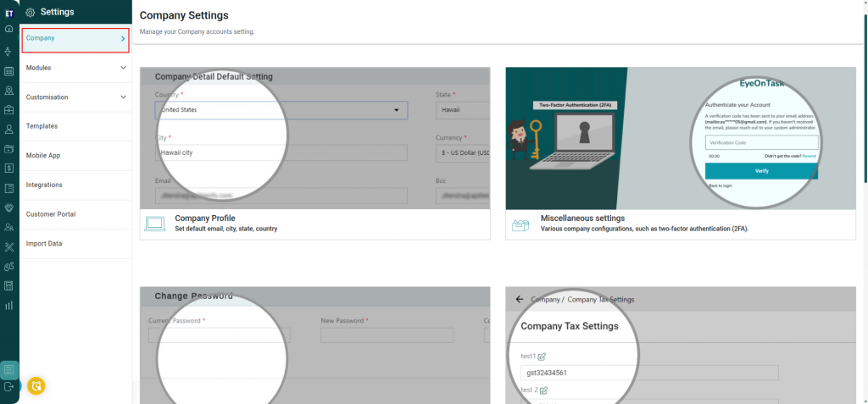
Task: Click the edit pencil next to test 2
Action: point(543,390)
